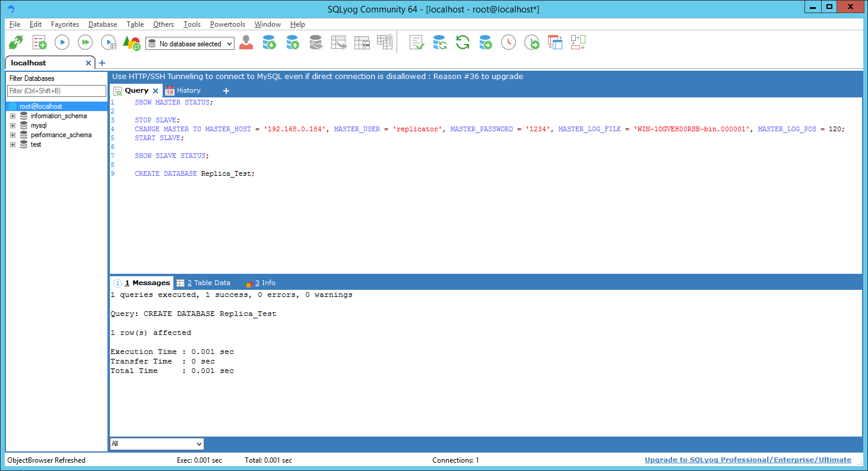Click the gray database restore script icon
This screenshot has height=471, width=868.
coord(315,43)
